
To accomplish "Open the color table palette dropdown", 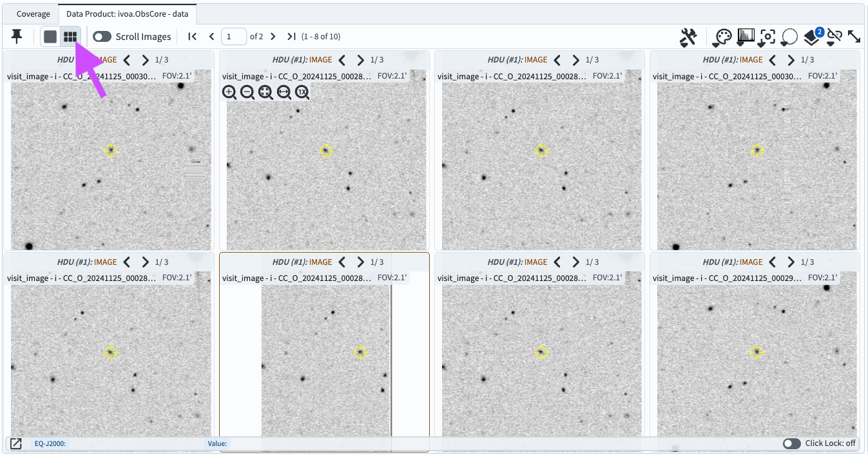I will tap(722, 37).
